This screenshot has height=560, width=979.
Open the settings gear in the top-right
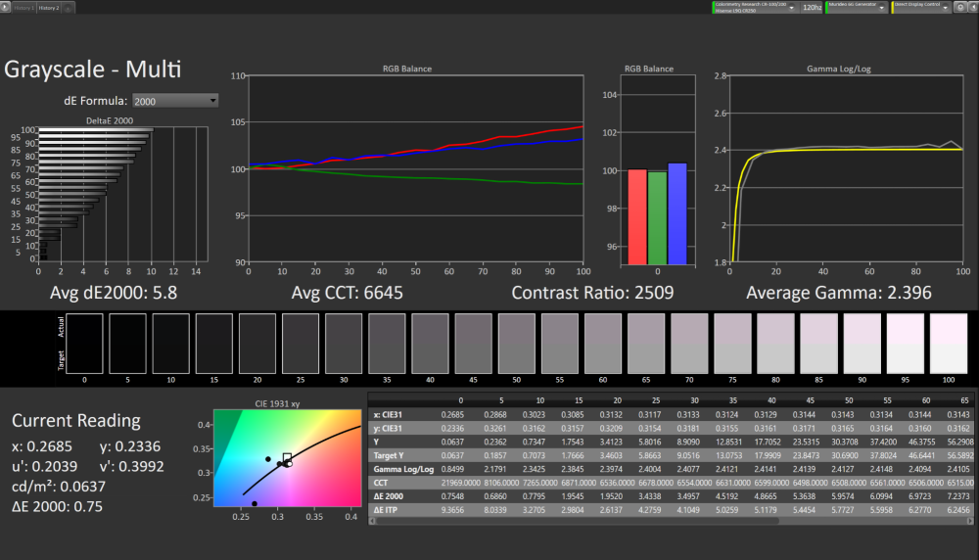pos(960,8)
